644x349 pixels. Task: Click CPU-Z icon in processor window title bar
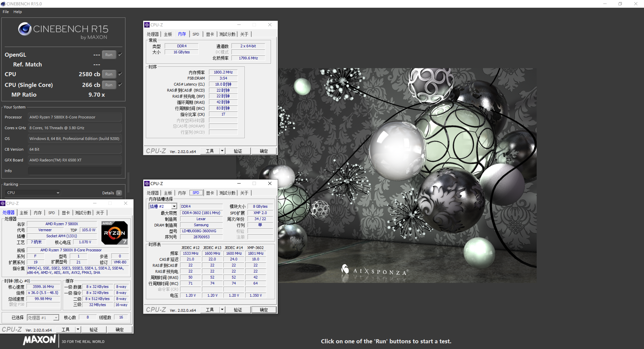pos(3,203)
